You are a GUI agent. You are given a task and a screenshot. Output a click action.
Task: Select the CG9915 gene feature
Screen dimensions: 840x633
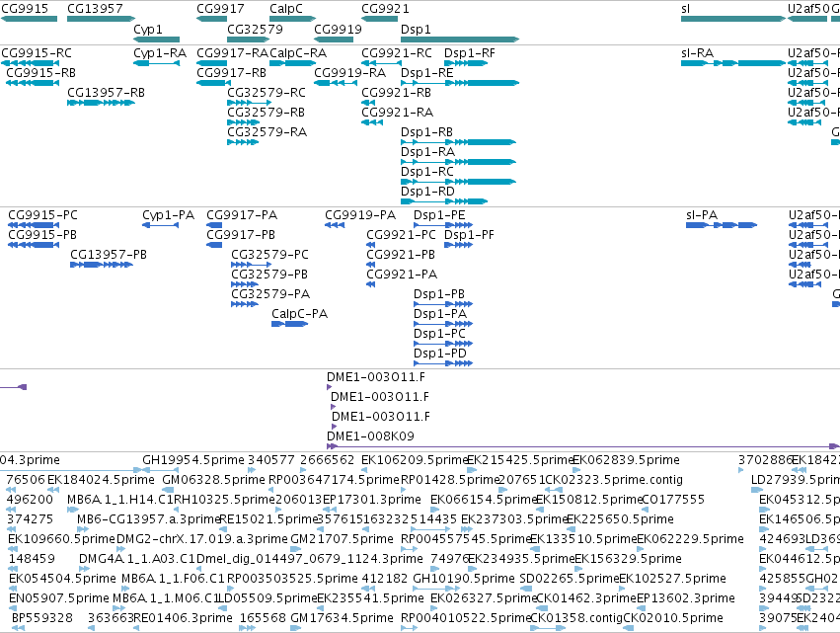point(29,19)
